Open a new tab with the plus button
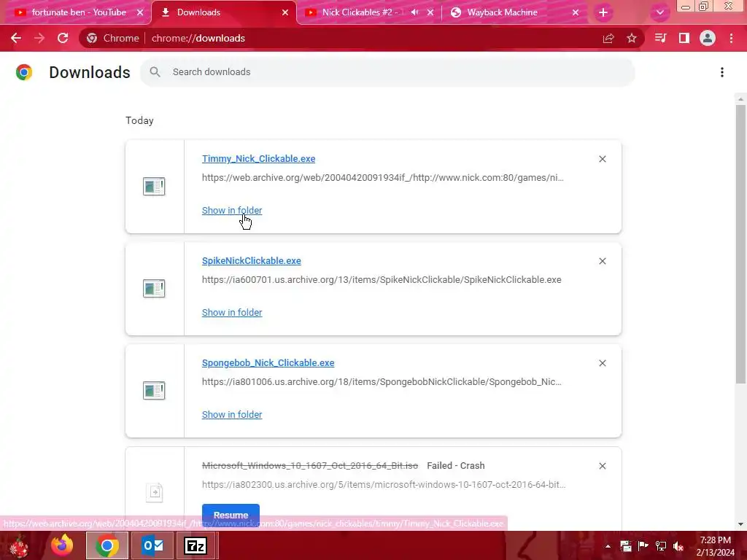Viewport: 747px width, 560px height. coord(603,12)
